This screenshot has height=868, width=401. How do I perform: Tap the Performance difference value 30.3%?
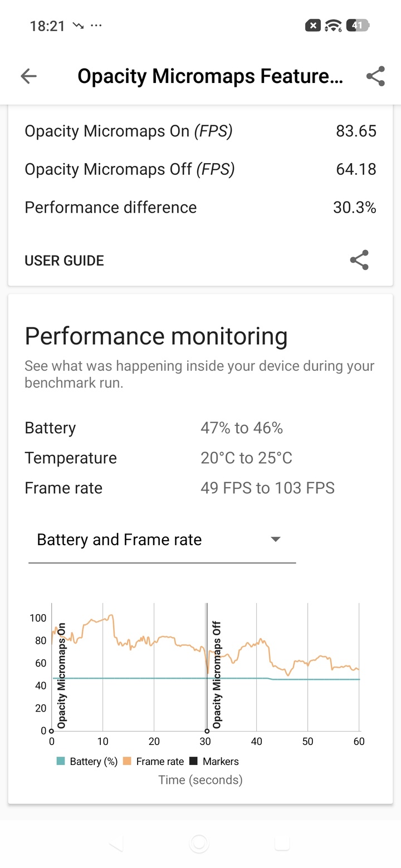354,208
